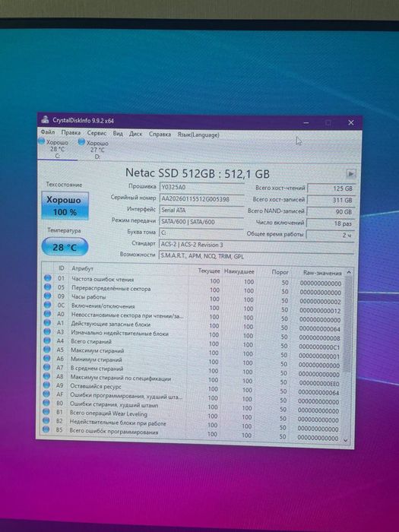The width and height of the screenshot is (399, 532).
Task: Click the status icon for attribute A7
Action: tap(47, 367)
